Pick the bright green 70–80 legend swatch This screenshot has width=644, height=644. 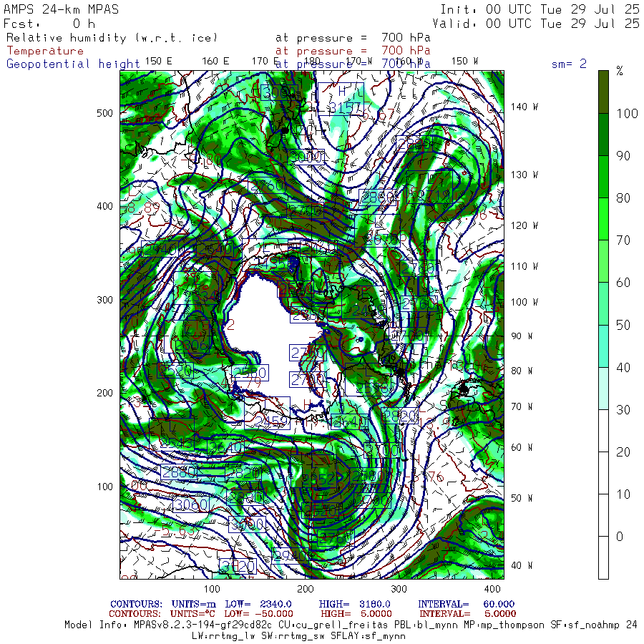point(603,220)
